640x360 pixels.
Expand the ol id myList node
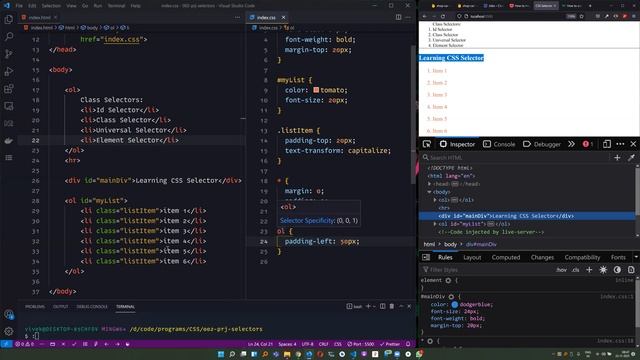[435, 224]
